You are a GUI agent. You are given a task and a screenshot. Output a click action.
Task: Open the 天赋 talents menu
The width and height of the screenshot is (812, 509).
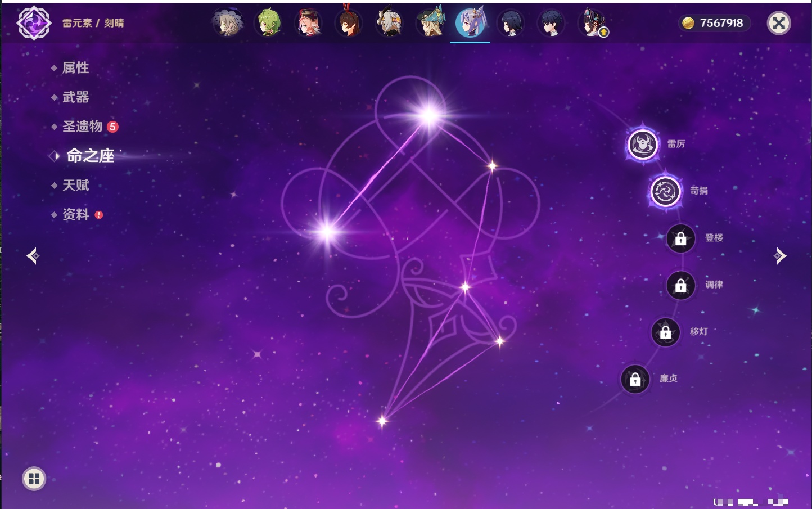click(x=75, y=185)
